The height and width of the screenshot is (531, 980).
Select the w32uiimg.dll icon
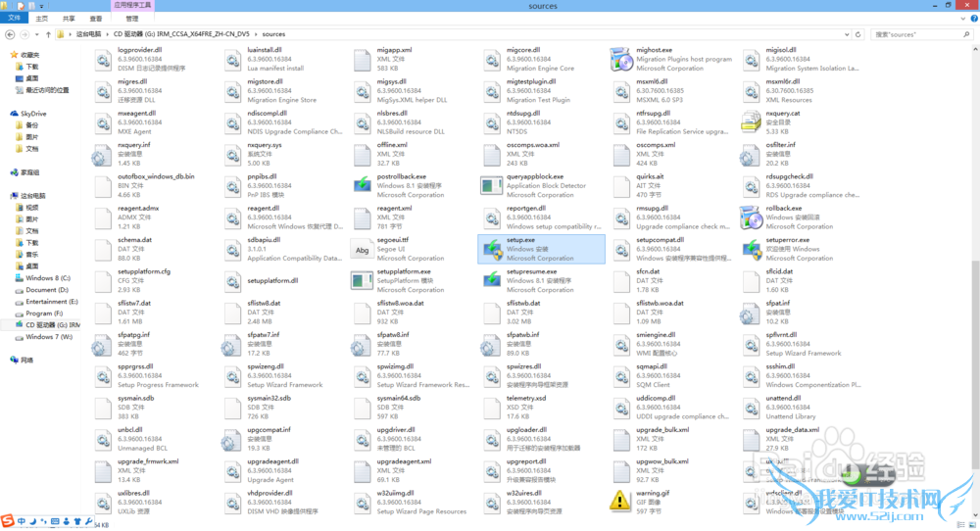363,502
